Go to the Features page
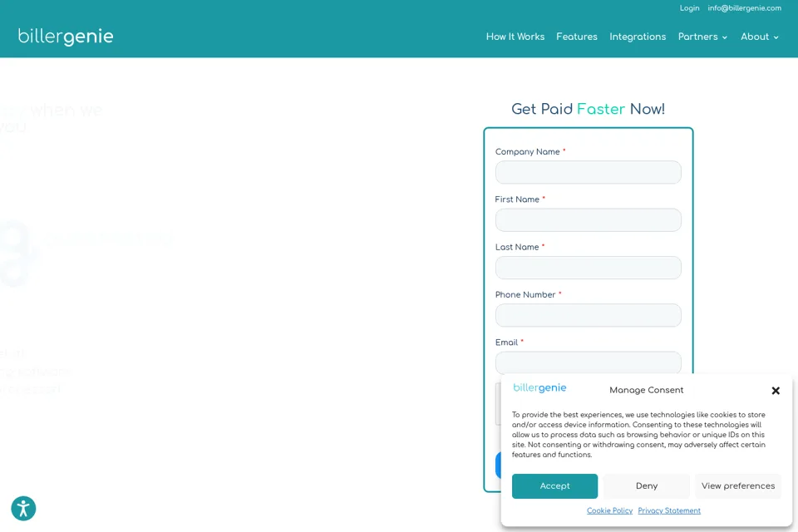The image size is (798, 532). point(577,37)
